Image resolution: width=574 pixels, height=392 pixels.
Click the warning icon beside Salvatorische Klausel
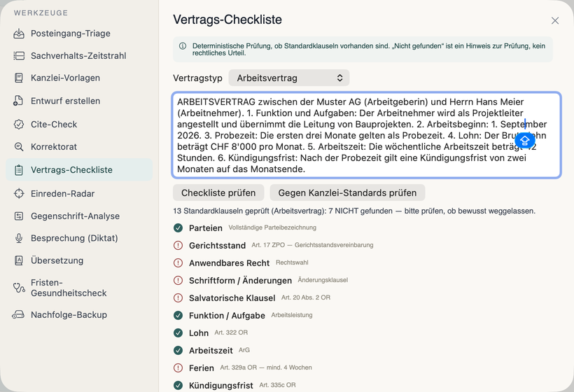[x=178, y=298]
